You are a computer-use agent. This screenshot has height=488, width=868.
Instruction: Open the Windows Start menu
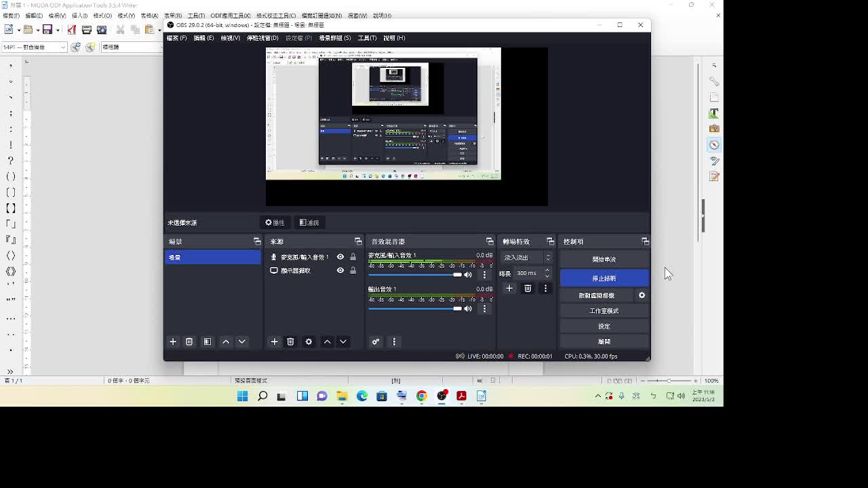(x=242, y=396)
